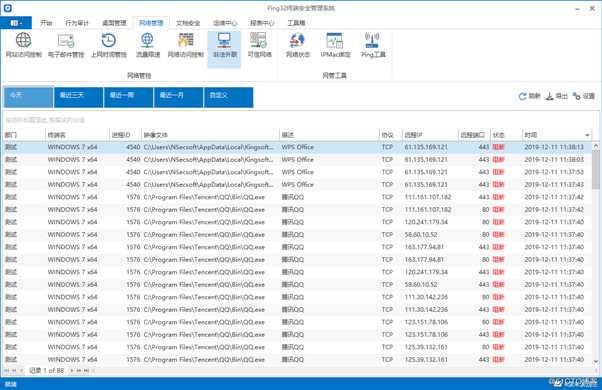
Task: Switch to the 工具箱 ribbon tab
Action: pyautogui.click(x=296, y=23)
